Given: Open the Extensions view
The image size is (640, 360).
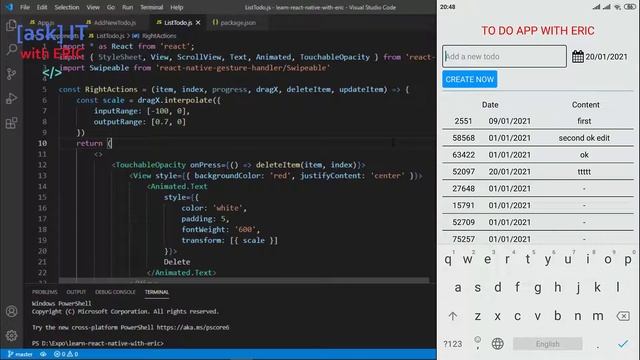Looking at the screenshot, I should pos(11,123).
